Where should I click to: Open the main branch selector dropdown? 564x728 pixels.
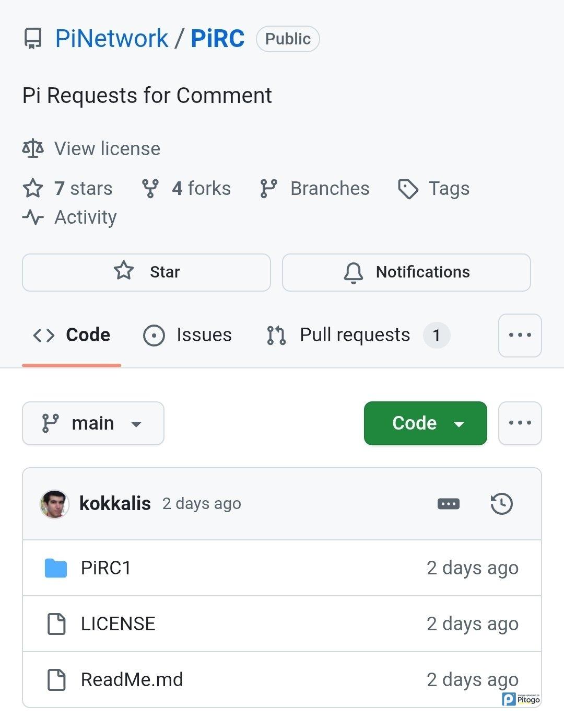click(93, 423)
